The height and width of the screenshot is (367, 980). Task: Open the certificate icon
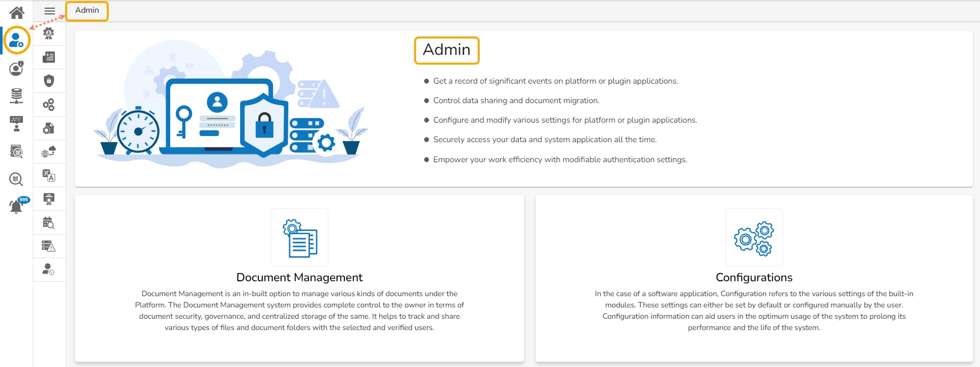pyautogui.click(x=49, y=199)
